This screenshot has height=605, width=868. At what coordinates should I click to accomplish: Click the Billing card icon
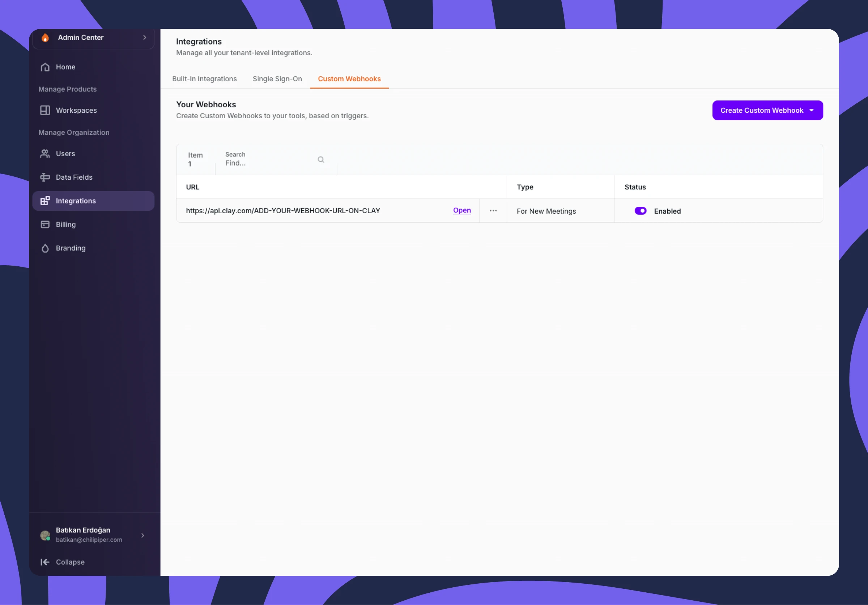[x=45, y=224]
